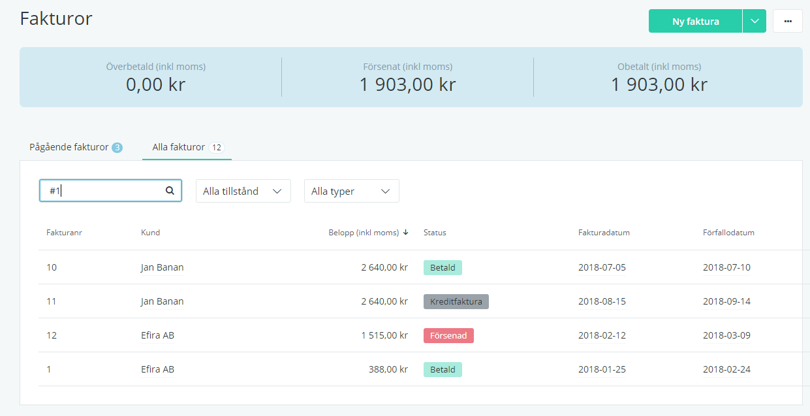
Task: Click the sort arrow beside Belopp
Action: tap(406, 233)
